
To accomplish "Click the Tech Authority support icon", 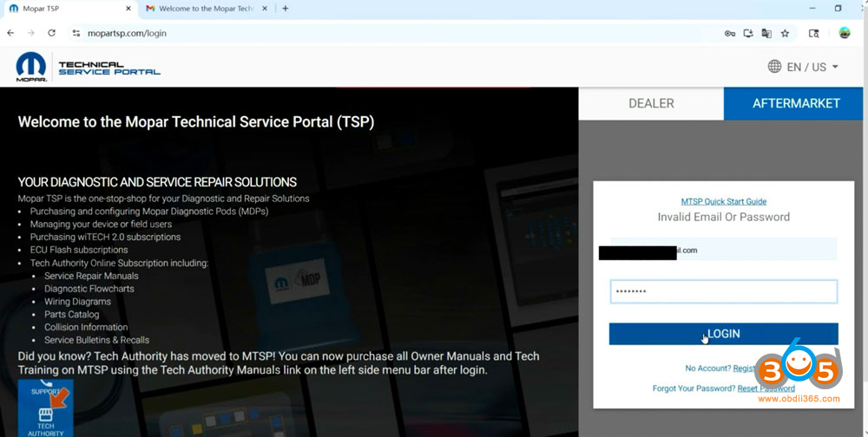I will tap(45, 409).
